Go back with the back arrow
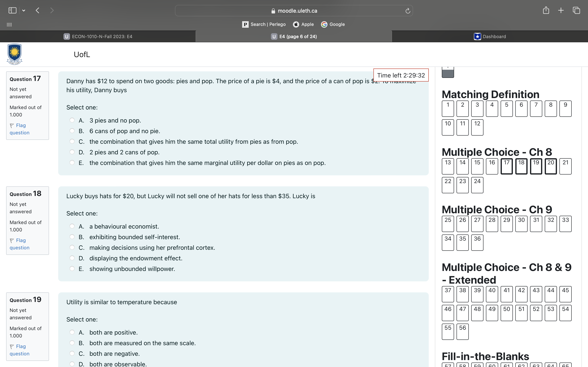 (37, 10)
